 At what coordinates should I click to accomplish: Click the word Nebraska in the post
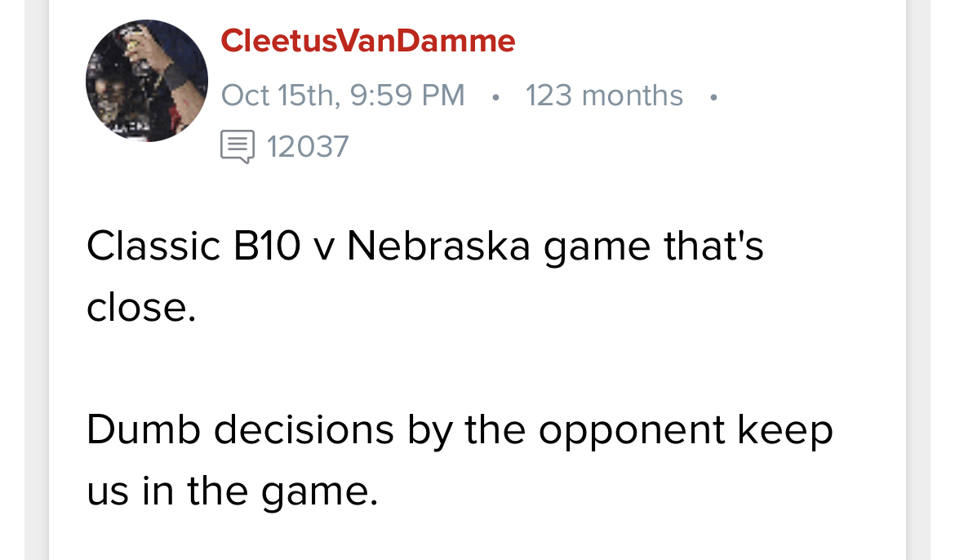(x=438, y=246)
